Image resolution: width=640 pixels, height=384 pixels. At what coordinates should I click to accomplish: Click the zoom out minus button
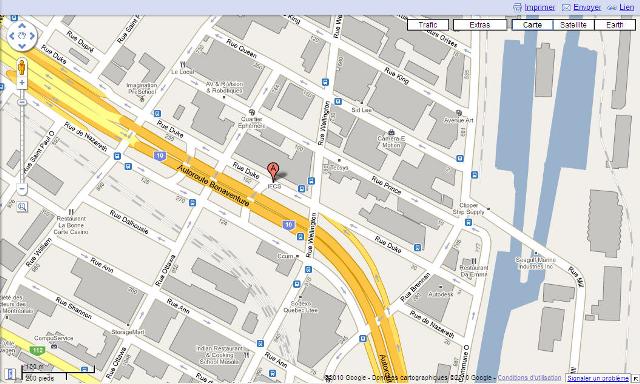tap(22, 189)
